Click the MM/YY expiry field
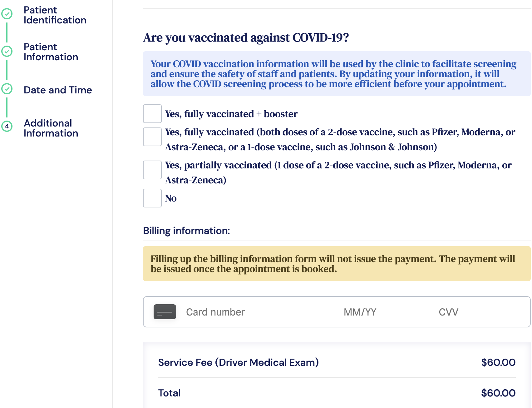 point(360,312)
